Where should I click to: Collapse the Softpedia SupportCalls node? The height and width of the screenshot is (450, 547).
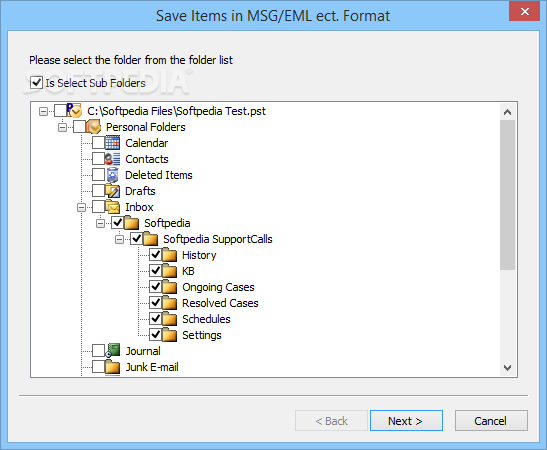(x=119, y=240)
